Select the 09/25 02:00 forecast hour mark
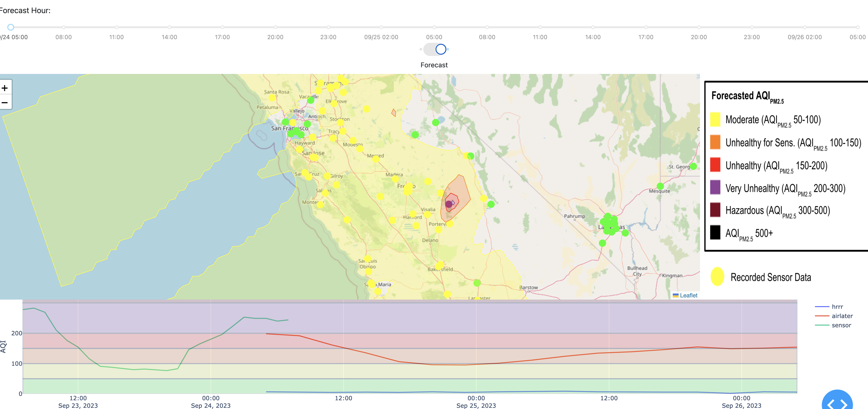This screenshot has width=868, height=409. (x=381, y=27)
